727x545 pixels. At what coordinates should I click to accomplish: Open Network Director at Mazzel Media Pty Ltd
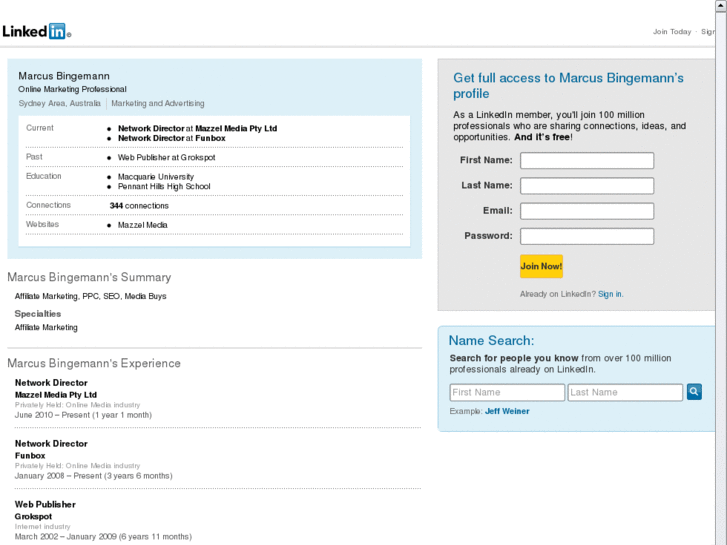point(197,128)
